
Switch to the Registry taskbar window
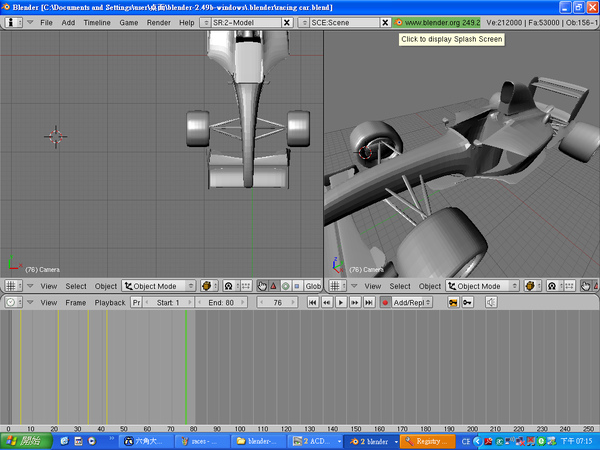coord(428,440)
